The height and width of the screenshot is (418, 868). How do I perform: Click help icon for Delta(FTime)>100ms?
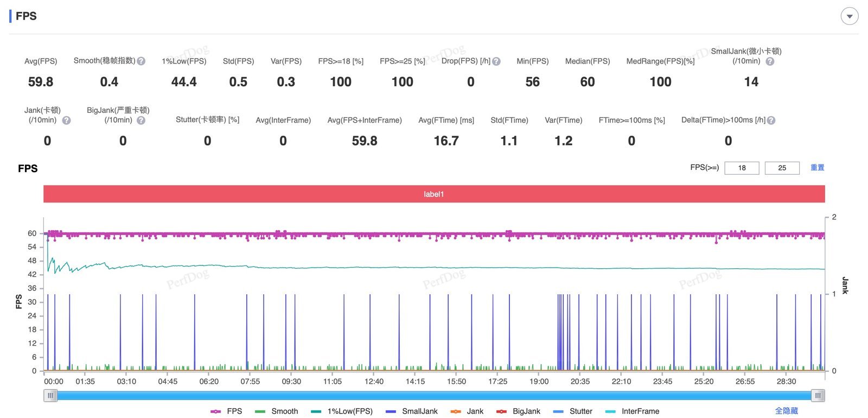[x=771, y=121]
